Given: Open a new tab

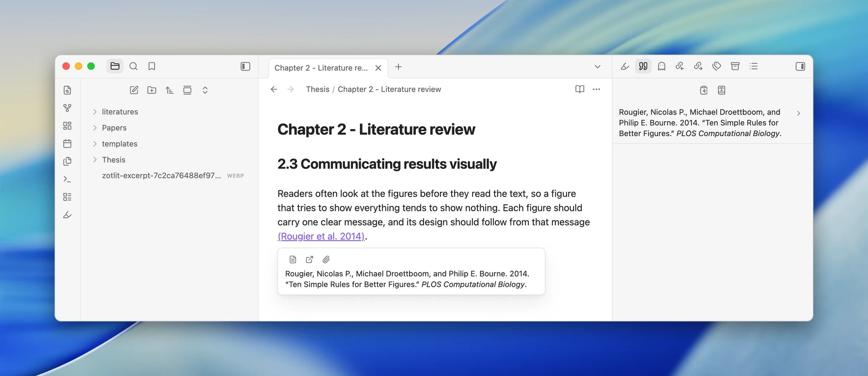Looking at the screenshot, I should [398, 67].
